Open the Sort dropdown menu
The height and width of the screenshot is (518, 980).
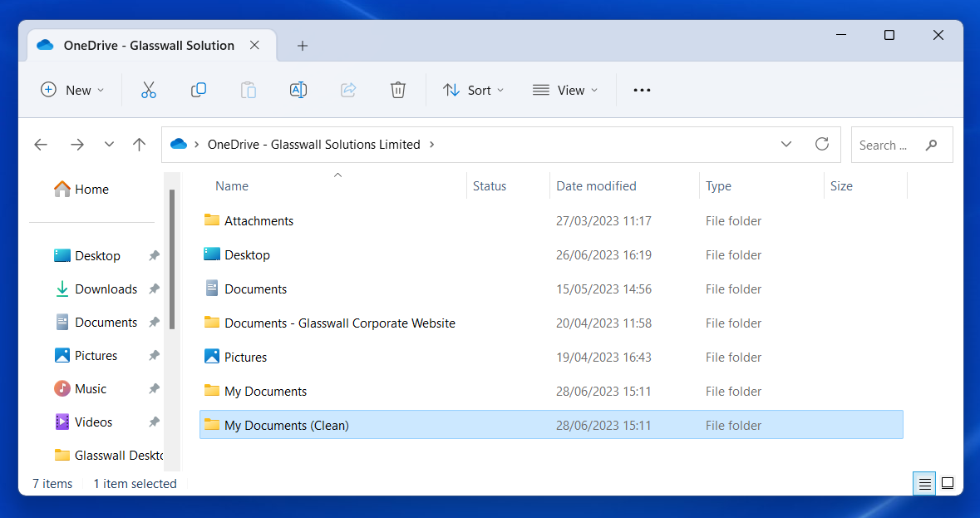[474, 90]
